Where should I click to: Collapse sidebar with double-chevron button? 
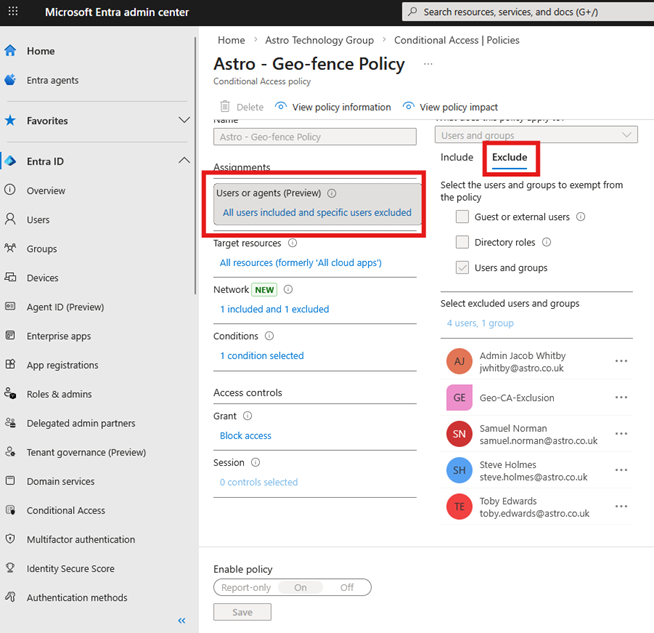pyautogui.click(x=181, y=620)
